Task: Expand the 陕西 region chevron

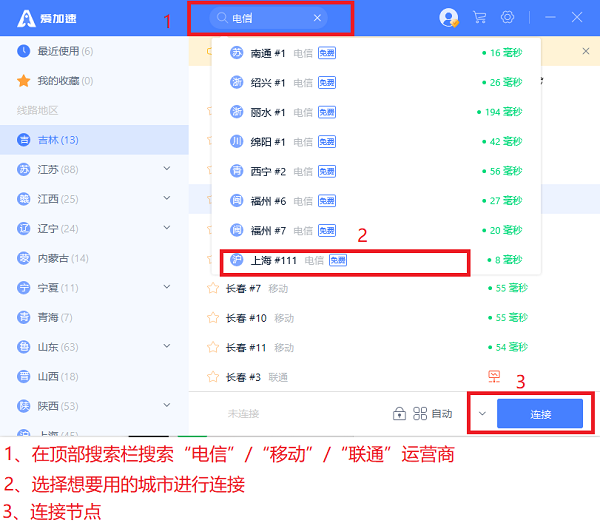Action: (x=167, y=405)
